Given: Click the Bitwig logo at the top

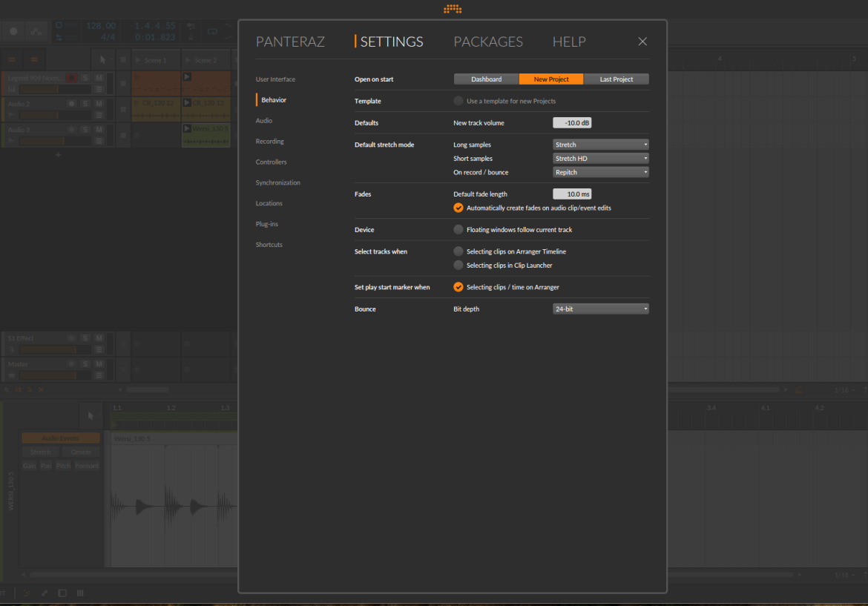Looking at the screenshot, I should pyautogui.click(x=453, y=9).
